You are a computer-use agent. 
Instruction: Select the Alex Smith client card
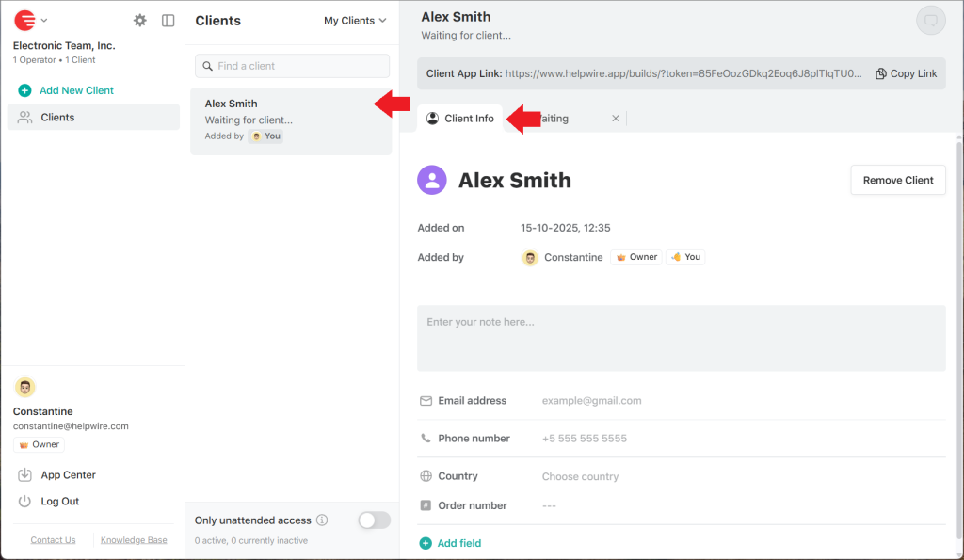click(291, 120)
